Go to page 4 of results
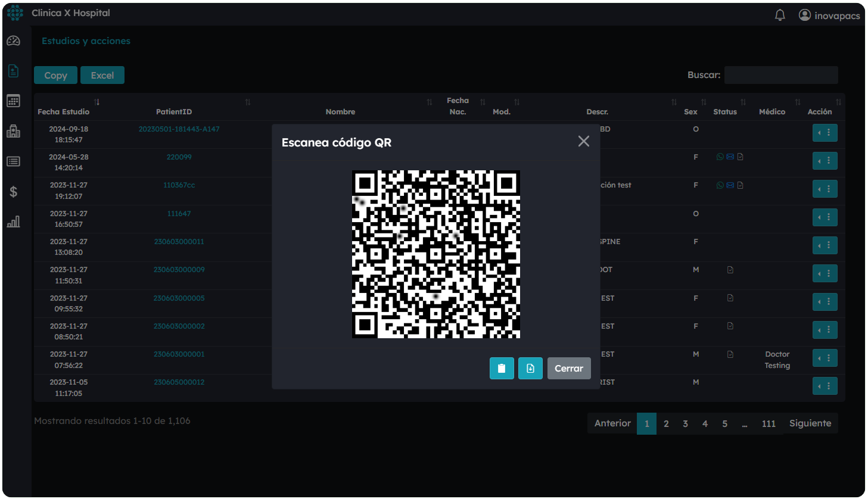This screenshot has width=868, height=499. click(705, 423)
